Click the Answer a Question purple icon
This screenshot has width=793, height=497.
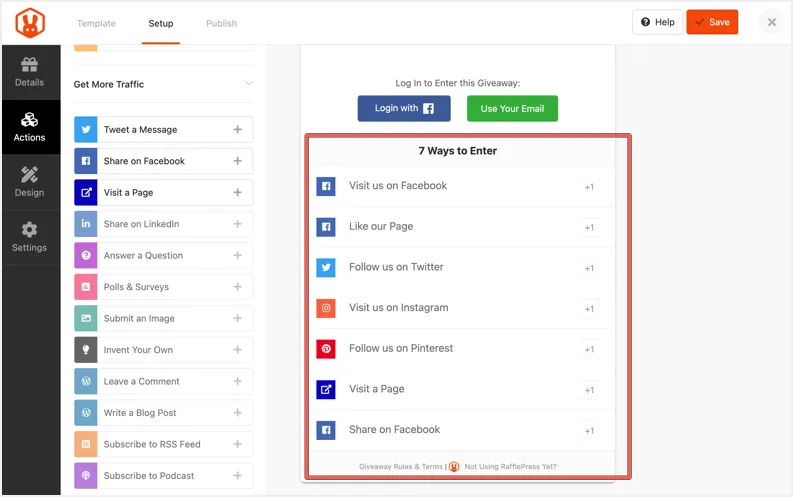point(86,255)
